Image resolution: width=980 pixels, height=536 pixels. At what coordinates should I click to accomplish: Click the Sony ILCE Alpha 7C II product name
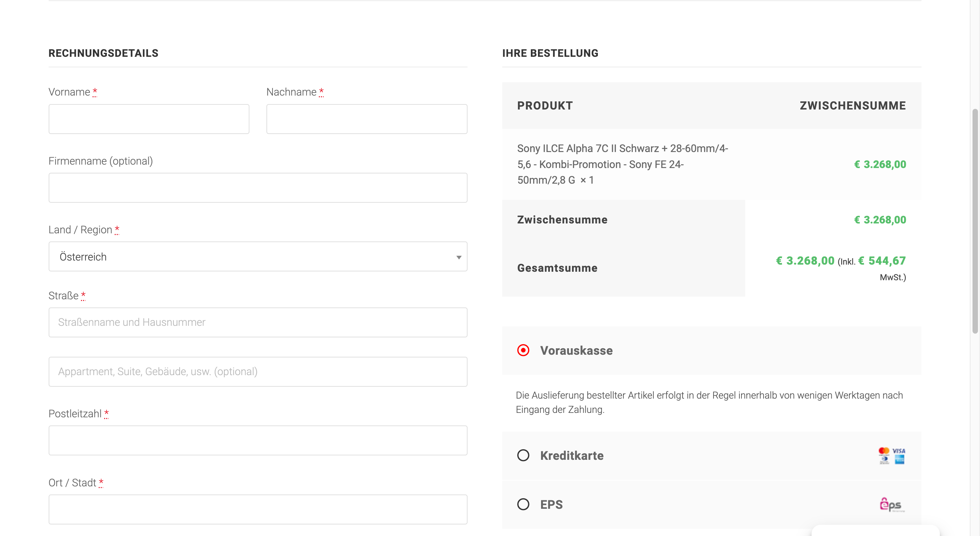pyautogui.click(x=622, y=164)
